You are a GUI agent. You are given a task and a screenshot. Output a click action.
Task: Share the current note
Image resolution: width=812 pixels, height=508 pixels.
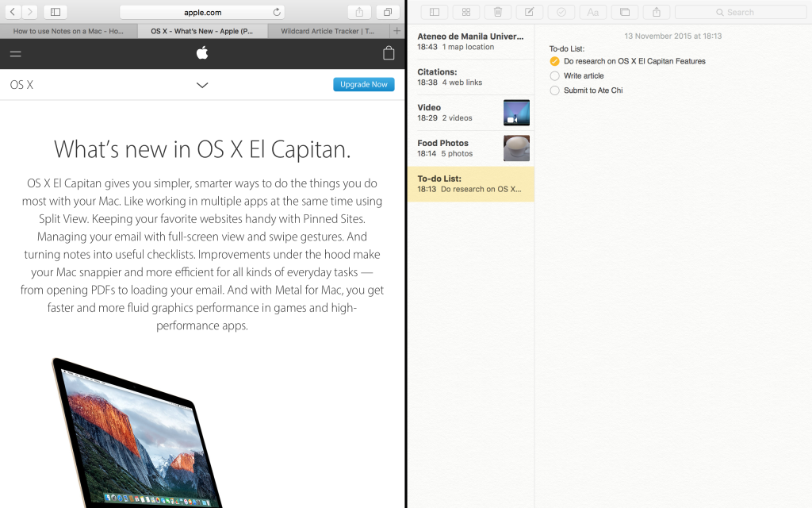click(657, 12)
